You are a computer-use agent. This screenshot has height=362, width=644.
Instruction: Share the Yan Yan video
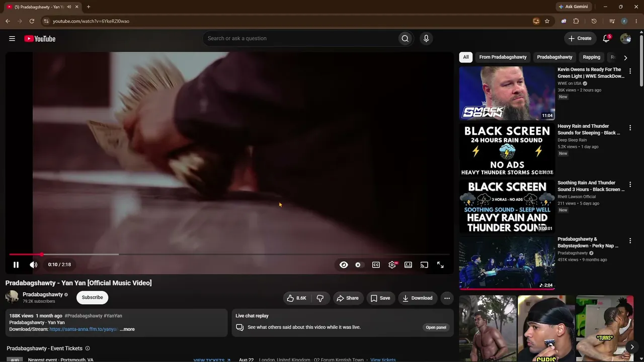click(348, 298)
